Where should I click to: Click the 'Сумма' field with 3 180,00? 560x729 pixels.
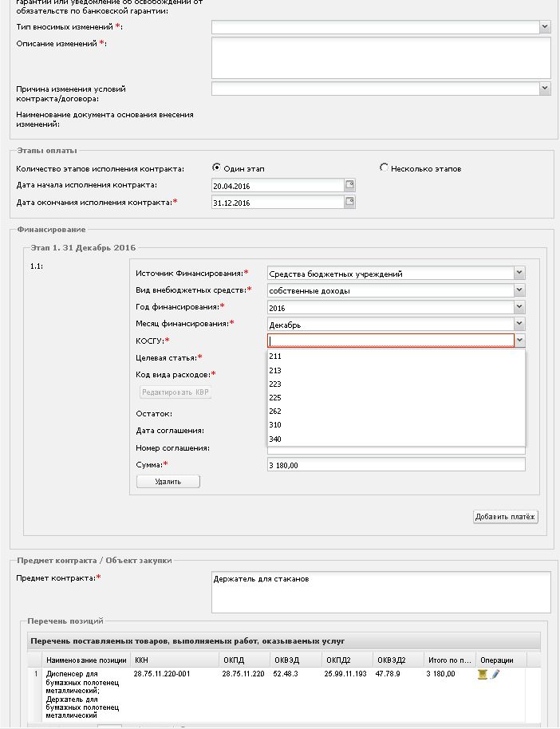point(396,464)
